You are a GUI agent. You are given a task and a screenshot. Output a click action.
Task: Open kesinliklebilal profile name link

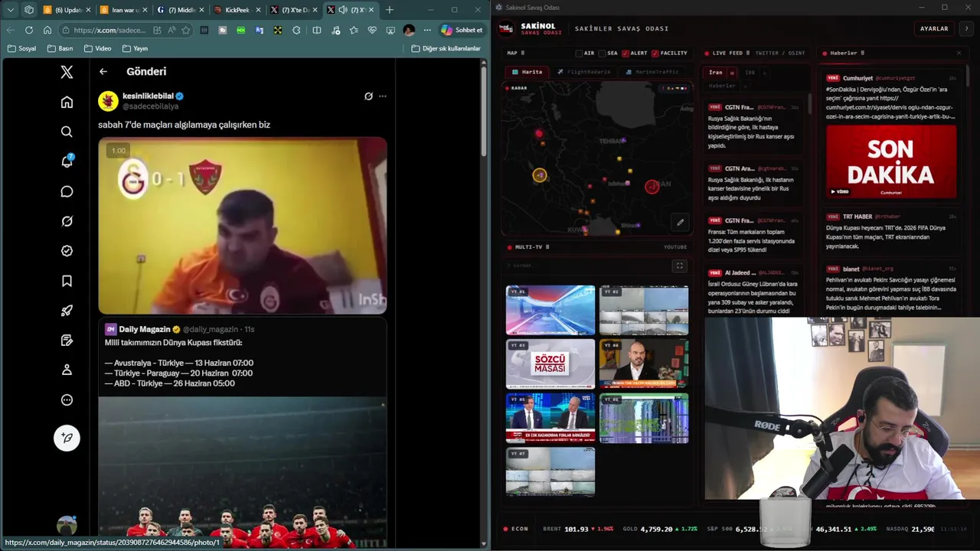148,96
